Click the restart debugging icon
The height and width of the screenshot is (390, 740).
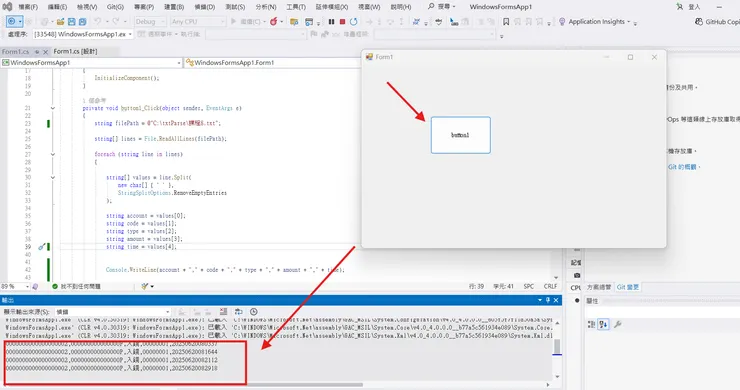point(353,22)
